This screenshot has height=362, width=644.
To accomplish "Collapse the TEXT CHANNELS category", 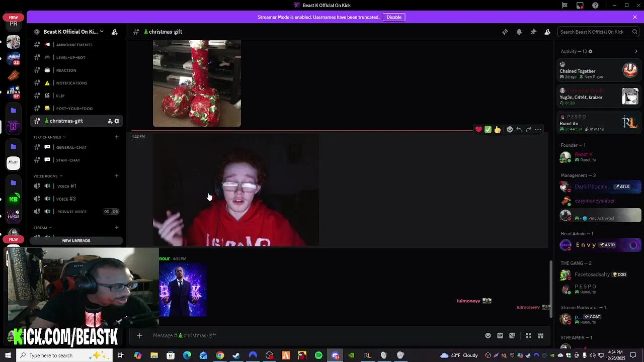I will (x=50, y=137).
